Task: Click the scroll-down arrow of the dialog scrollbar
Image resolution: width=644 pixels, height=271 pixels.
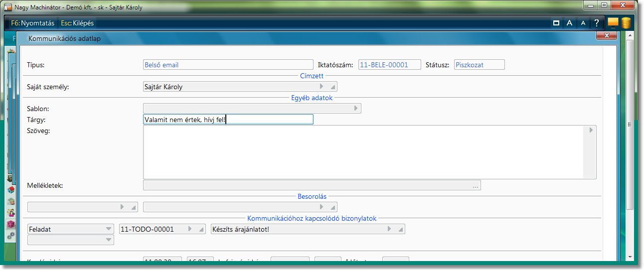Action: click(630, 256)
